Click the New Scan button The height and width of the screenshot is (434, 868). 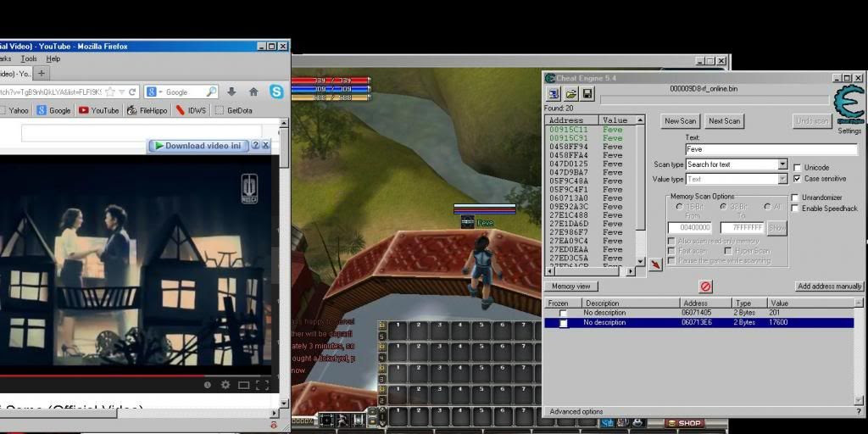681,121
